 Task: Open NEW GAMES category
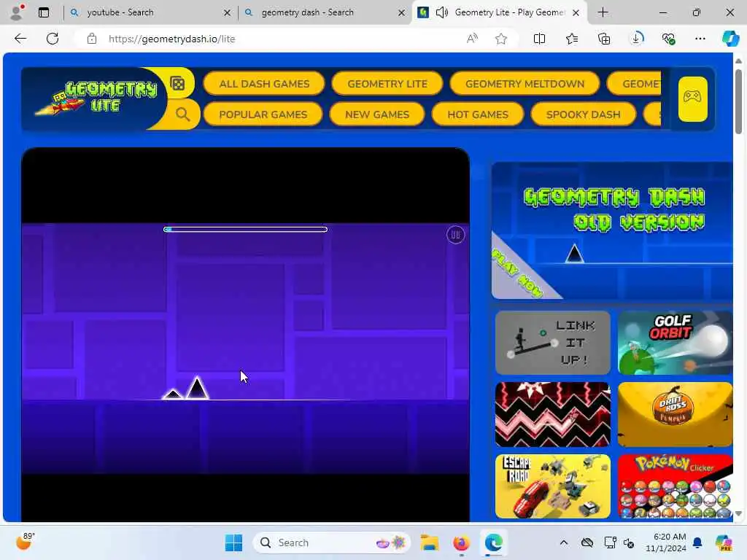click(x=377, y=114)
